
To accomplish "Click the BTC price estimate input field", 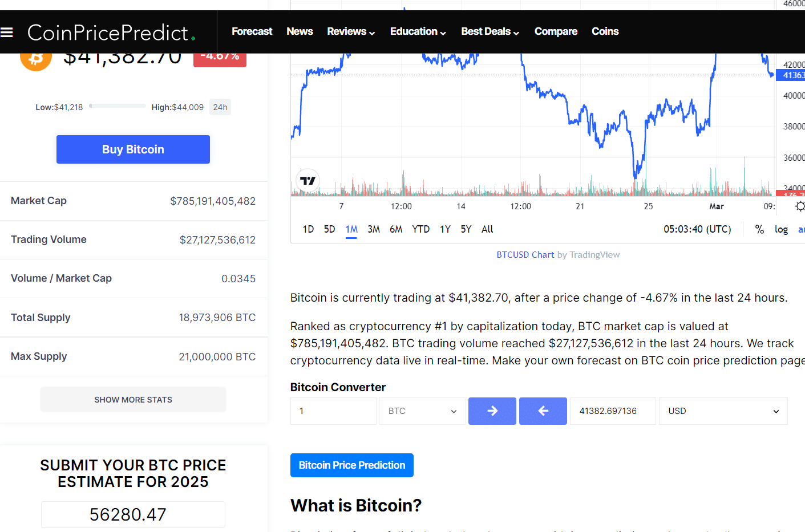I will [x=133, y=514].
